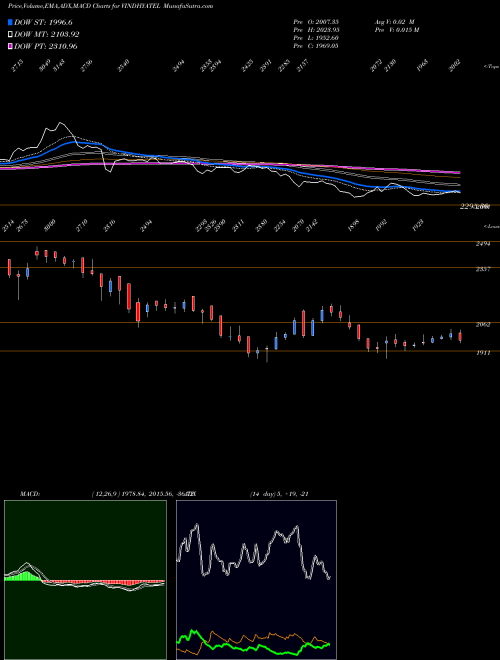Click the 'Pre O: 2007.35' value
Image resolution: width=500 pixels, height=660 pixels.
[316, 22]
